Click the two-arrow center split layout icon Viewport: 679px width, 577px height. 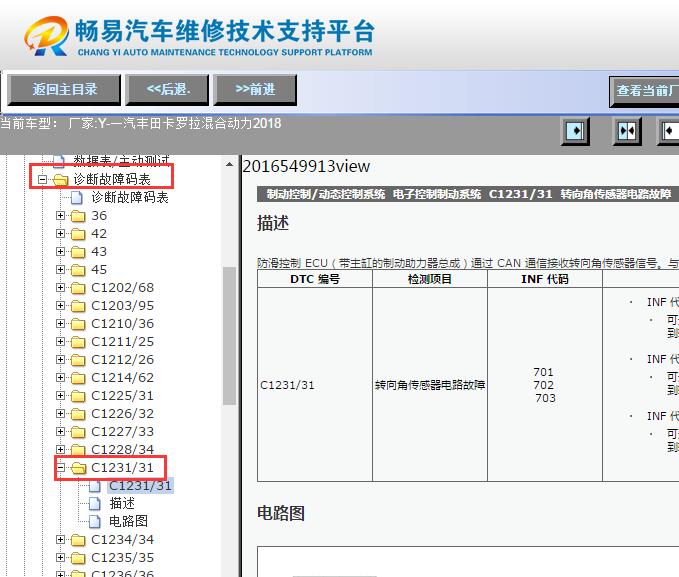[627, 130]
